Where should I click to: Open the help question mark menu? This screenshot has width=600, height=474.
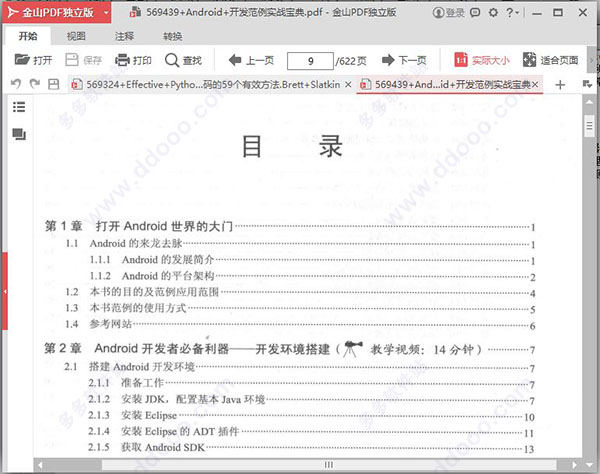[x=512, y=13]
